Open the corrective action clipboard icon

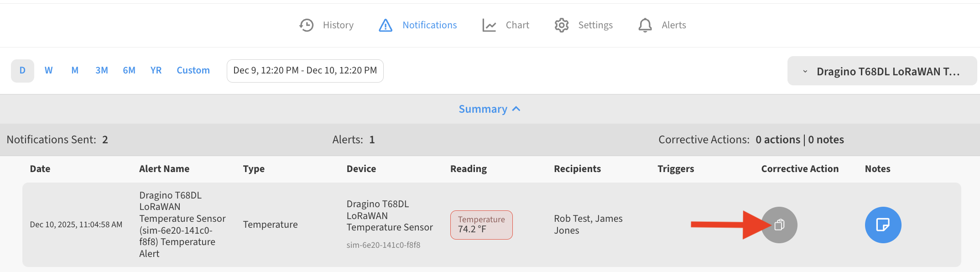779,225
